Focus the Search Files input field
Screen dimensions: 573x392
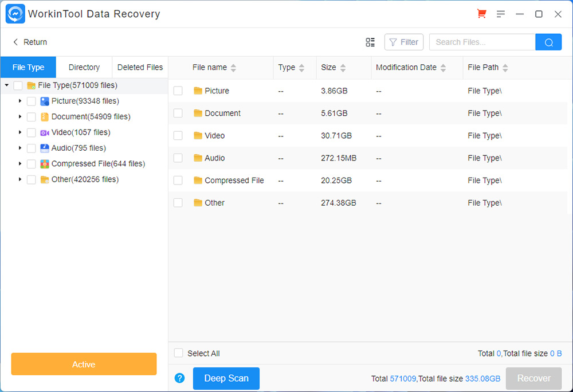[x=482, y=42]
